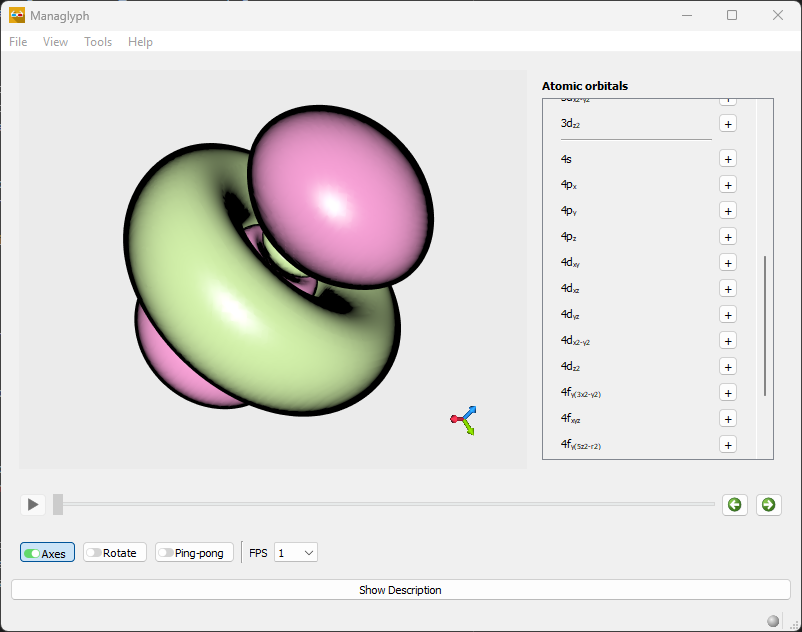Screen dimensions: 802x632
Task: Click plus next to 4dxy orbital
Action: click(728, 263)
